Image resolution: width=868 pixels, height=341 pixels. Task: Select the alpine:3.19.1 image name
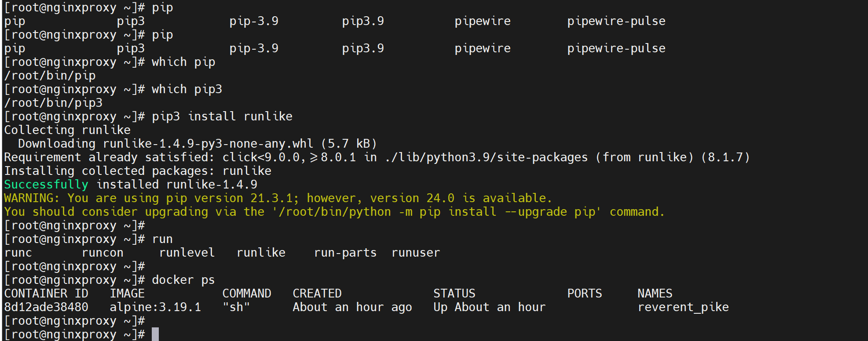tap(155, 307)
